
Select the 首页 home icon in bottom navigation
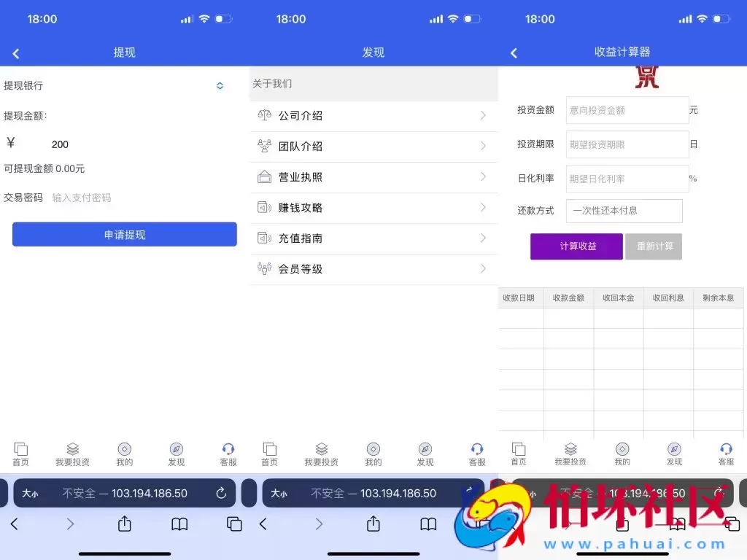point(21,452)
